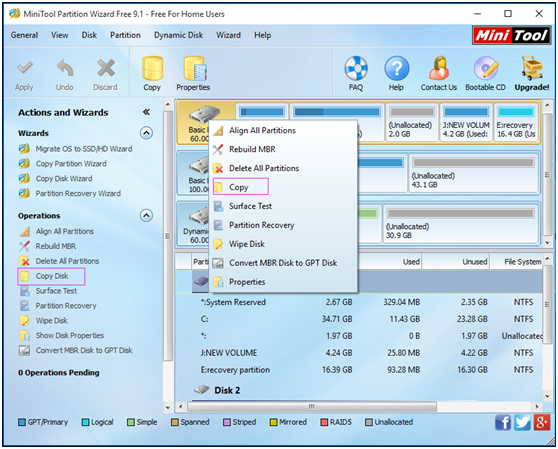Collapse the Operations section chevron
This screenshot has width=558, height=449.
146,216
